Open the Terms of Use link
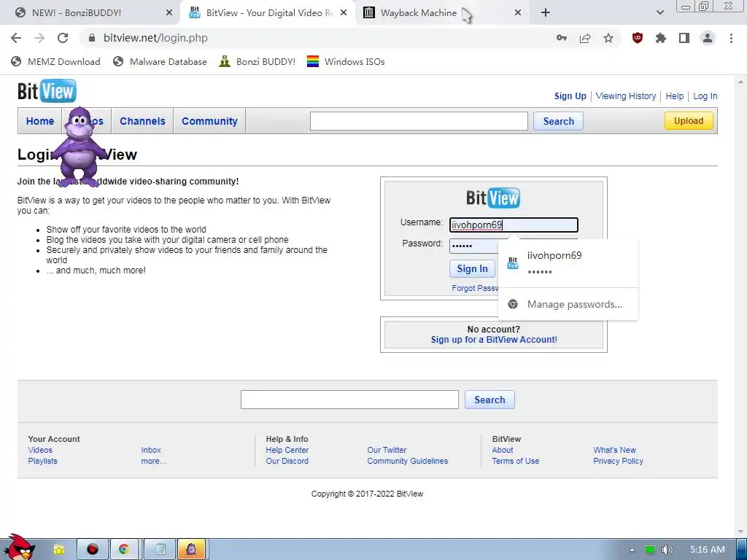The height and width of the screenshot is (560, 747). click(516, 461)
